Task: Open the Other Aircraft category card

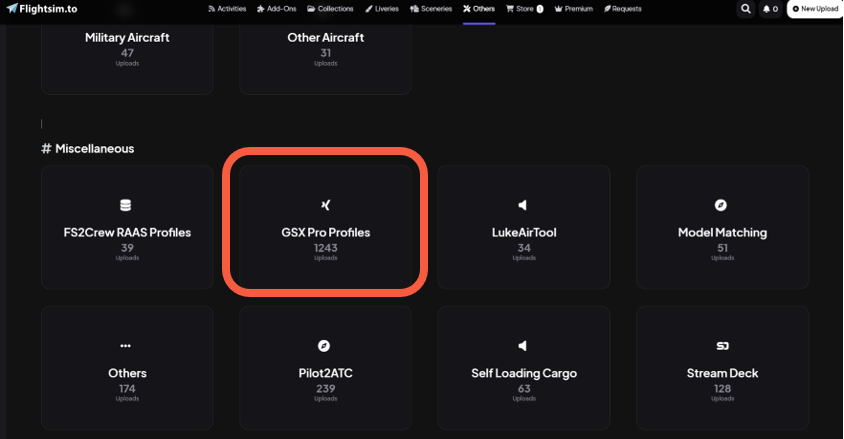Action: [326, 56]
